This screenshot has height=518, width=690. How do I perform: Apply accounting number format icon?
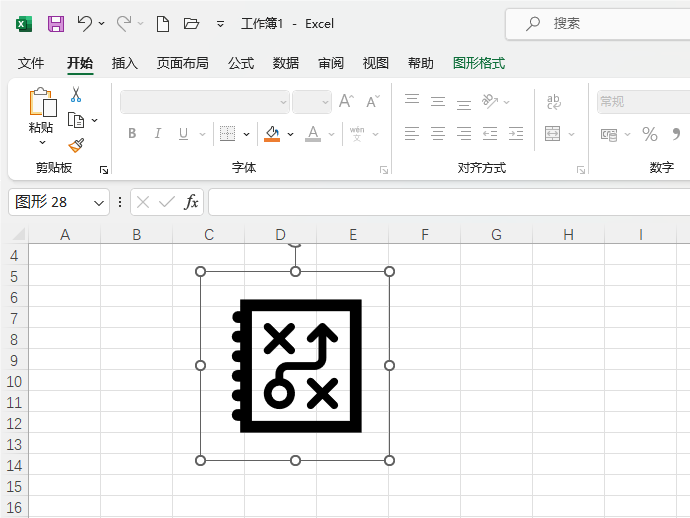(x=609, y=134)
